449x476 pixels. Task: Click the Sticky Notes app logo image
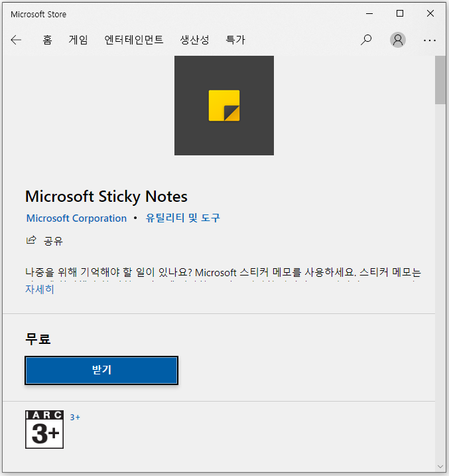(224, 106)
